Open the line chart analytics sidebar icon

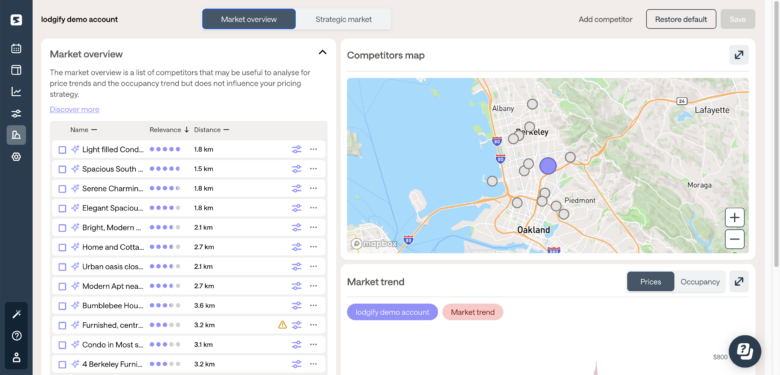[x=16, y=92]
